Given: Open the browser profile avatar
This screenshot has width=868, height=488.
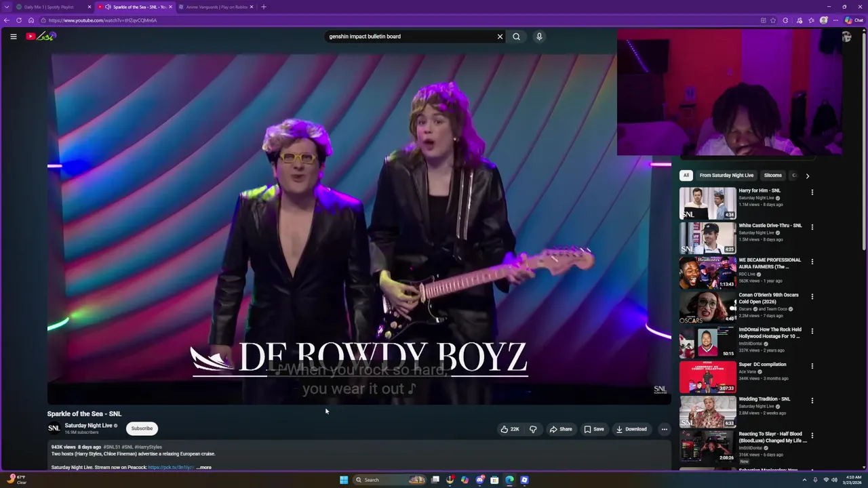Looking at the screenshot, I should coord(824,20).
